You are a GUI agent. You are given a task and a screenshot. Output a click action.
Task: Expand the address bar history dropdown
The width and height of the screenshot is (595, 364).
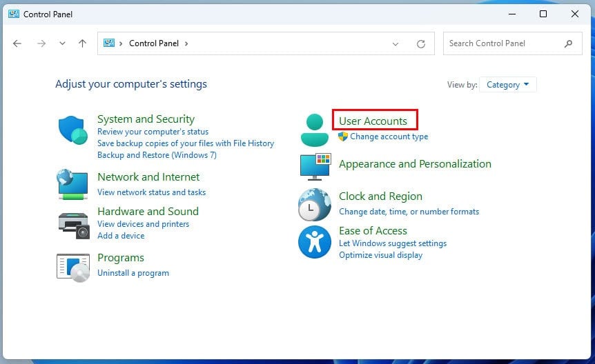(396, 44)
